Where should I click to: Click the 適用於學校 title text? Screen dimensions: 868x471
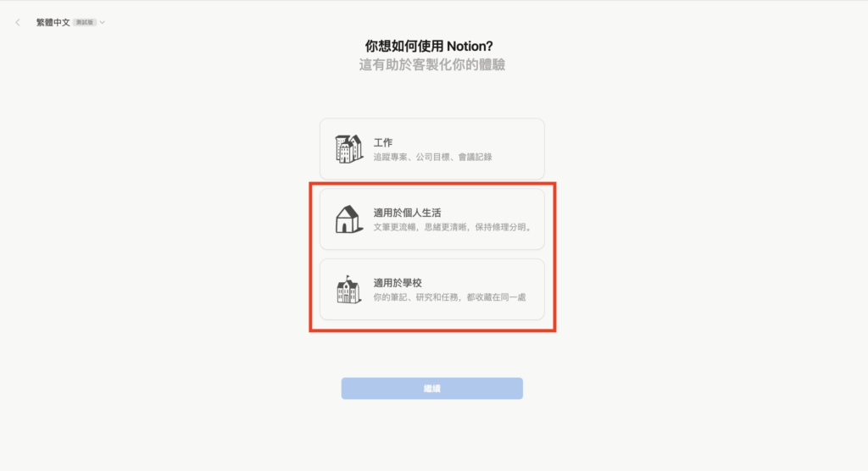(x=398, y=284)
